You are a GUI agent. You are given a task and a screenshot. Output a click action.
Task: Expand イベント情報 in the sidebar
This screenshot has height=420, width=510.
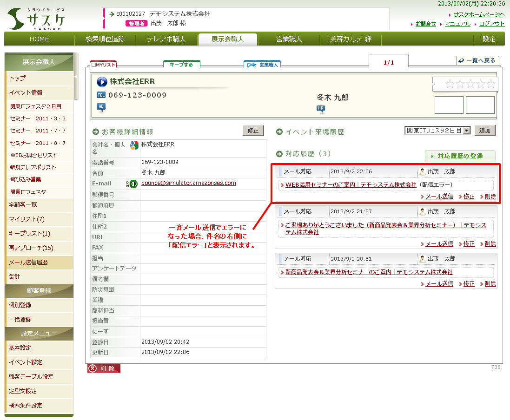(x=26, y=92)
